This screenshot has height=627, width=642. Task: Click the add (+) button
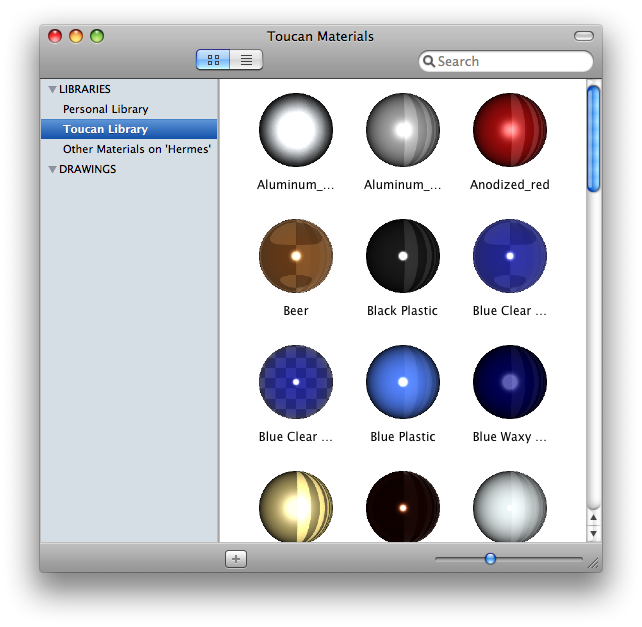236,559
